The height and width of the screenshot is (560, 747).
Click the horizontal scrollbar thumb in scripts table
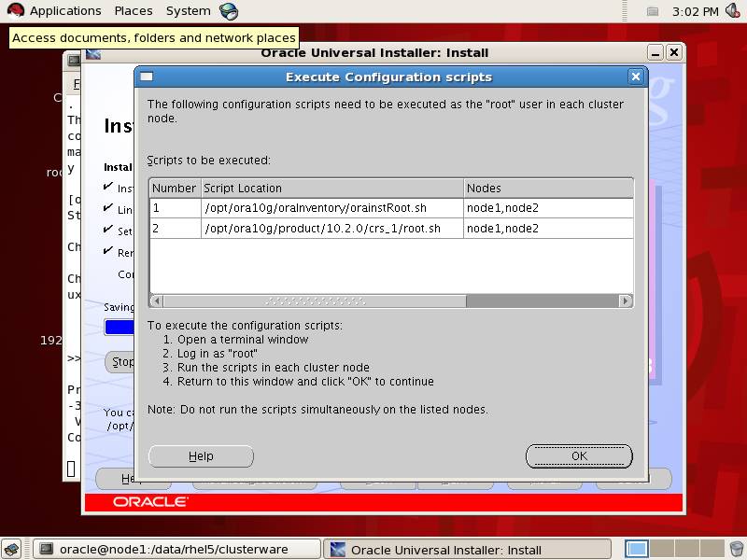pyautogui.click(x=315, y=301)
